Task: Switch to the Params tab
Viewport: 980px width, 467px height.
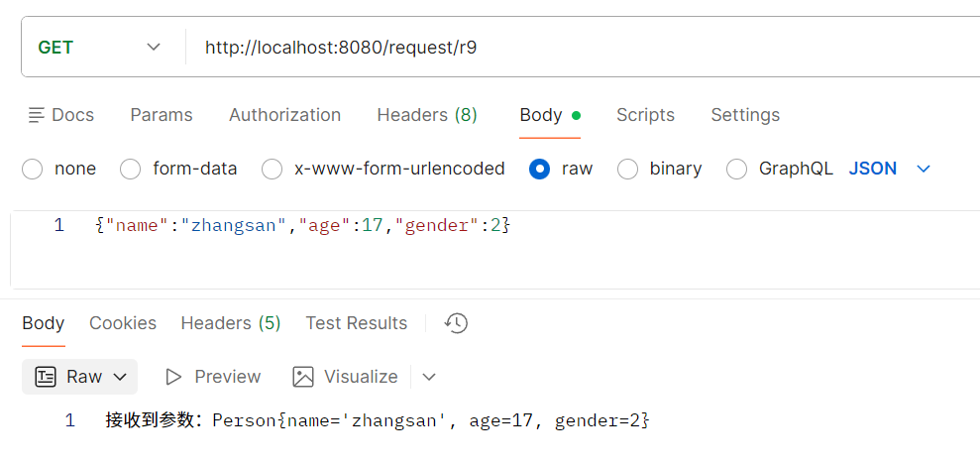Action: pos(162,115)
